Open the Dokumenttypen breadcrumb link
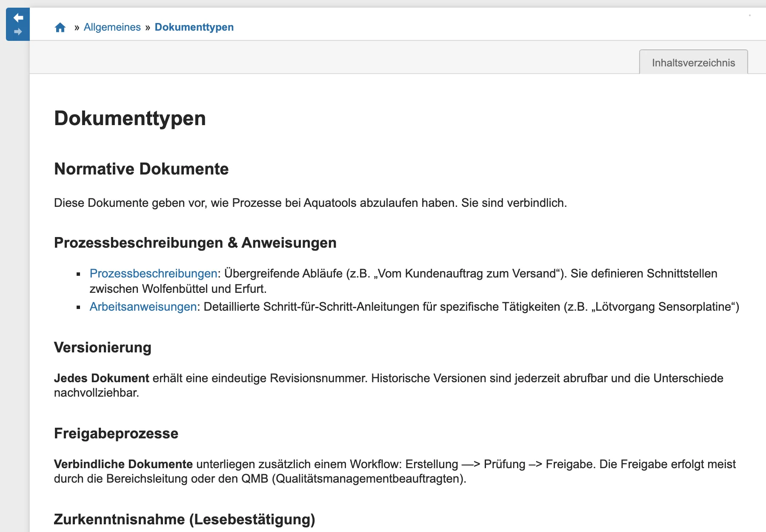This screenshot has height=532, width=766. [194, 27]
